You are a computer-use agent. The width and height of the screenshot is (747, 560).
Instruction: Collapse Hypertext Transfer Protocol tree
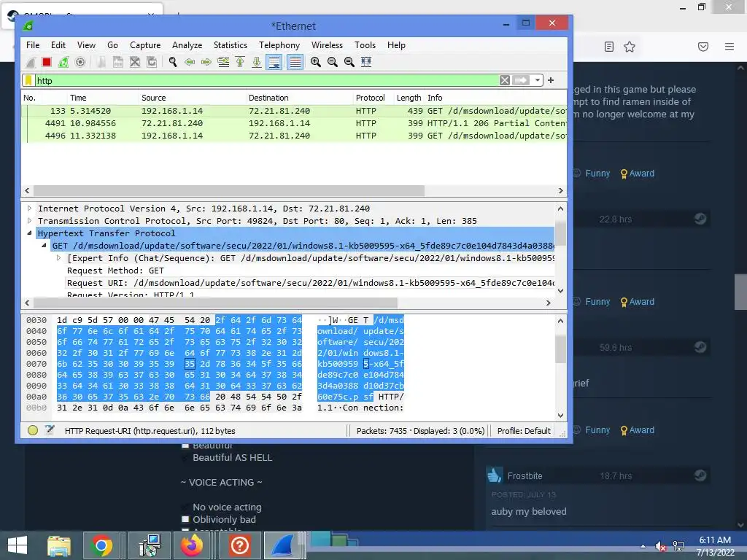pos(29,233)
